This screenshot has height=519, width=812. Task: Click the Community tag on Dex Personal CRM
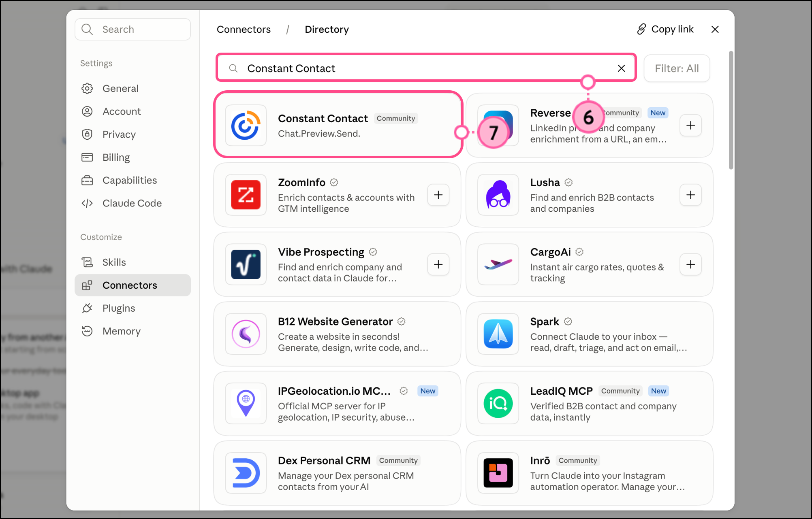[x=398, y=461]
